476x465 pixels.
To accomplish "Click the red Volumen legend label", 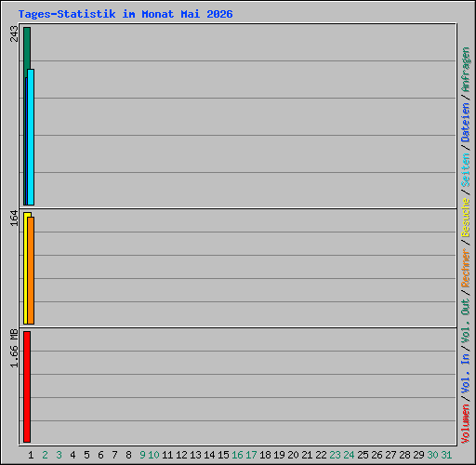I will pyautogui.click(x=466, y=424).
